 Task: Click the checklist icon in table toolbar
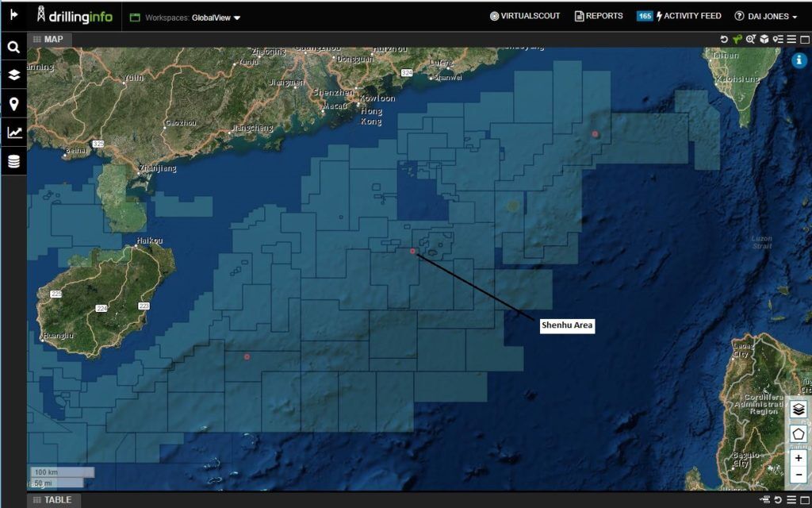pyautogui.click(x=765, y=500)
